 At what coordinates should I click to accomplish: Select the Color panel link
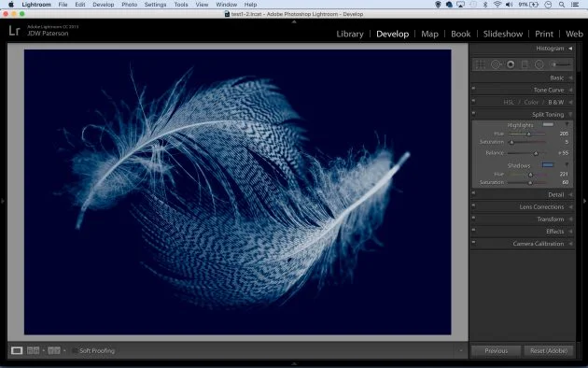(x=531, y=102)
